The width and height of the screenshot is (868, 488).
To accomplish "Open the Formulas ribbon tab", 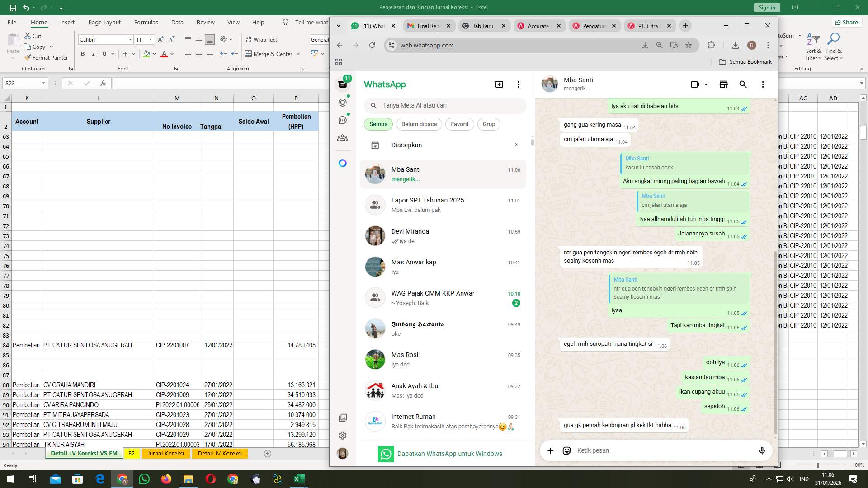I will 146,22.
